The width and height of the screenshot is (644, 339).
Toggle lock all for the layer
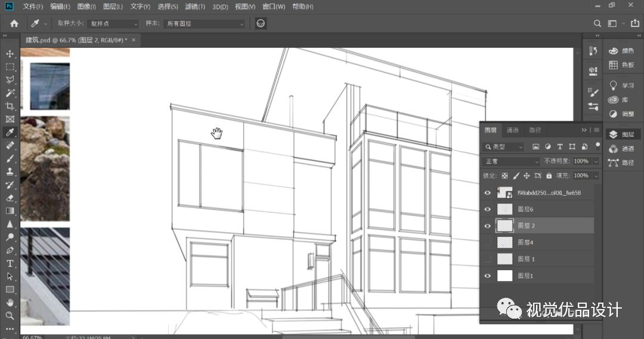(549, 176)
